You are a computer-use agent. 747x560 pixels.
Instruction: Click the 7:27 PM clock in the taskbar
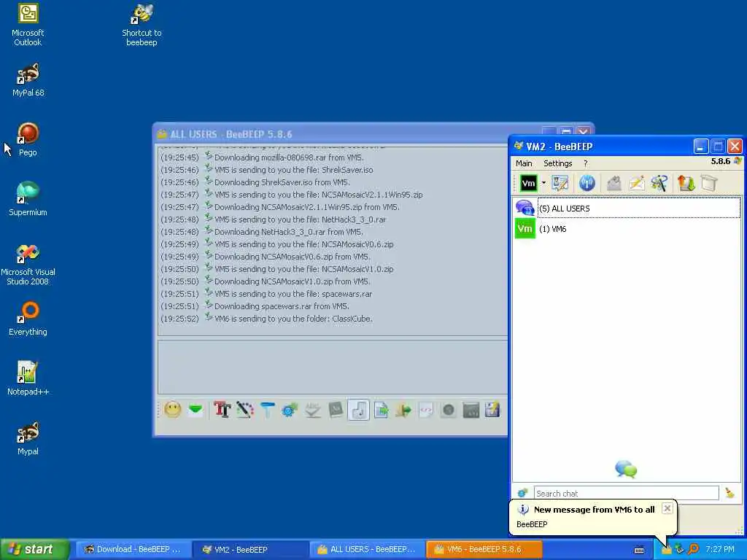pyautogui.click(x=720, y=549)
